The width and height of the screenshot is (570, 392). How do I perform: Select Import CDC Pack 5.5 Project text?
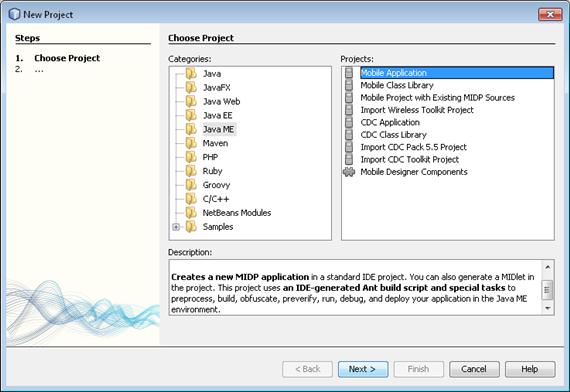413,147
